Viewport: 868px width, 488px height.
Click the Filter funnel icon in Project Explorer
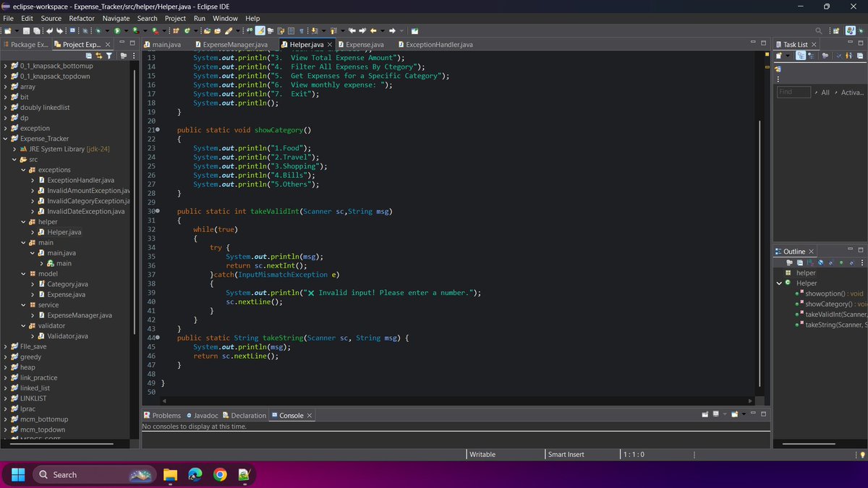[109, 56]
